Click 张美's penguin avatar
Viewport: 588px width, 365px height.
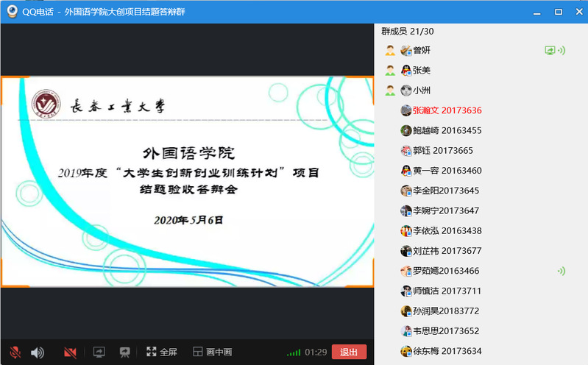point(405,71)
